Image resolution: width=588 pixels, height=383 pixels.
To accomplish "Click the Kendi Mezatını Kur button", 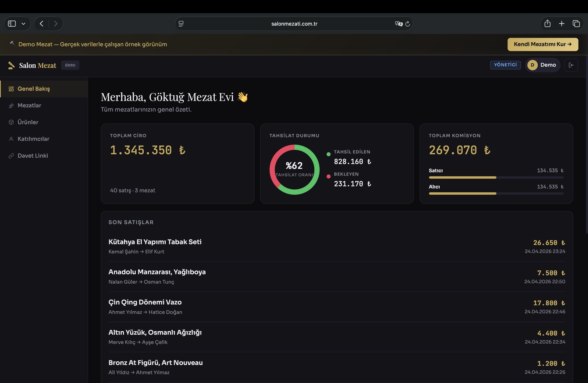I will click(x=543, y=44).
